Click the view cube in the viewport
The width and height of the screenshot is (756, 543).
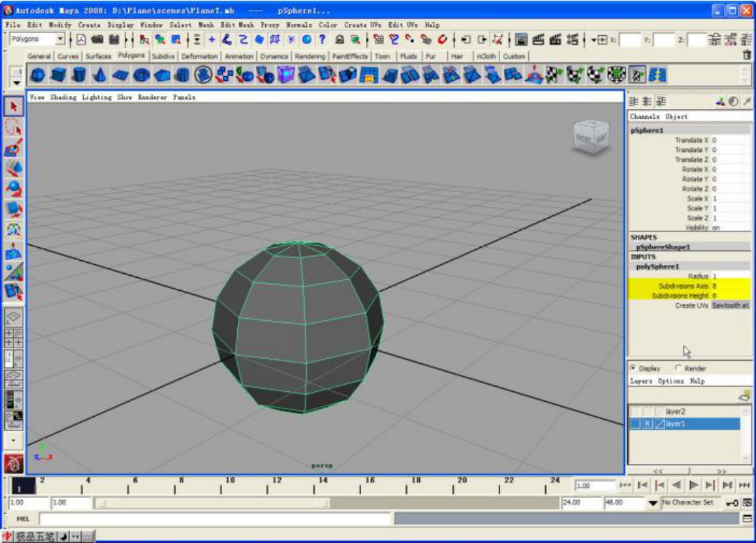[591, 137]
